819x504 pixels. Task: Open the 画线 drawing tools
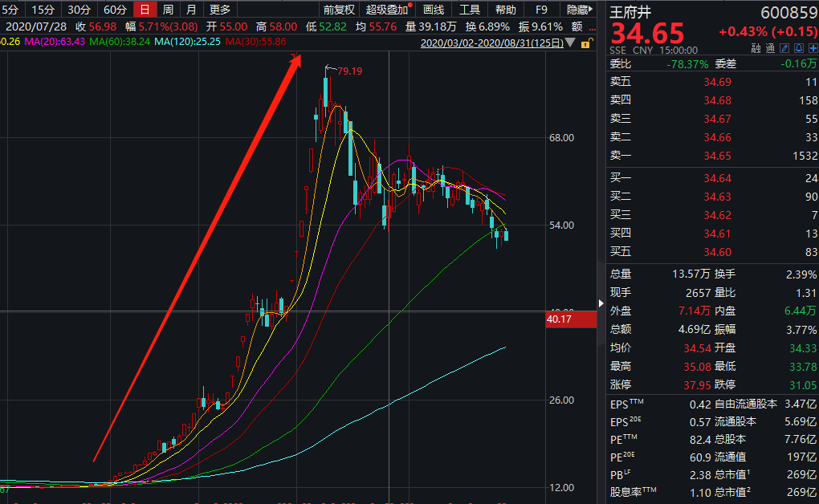pos(434,10)
